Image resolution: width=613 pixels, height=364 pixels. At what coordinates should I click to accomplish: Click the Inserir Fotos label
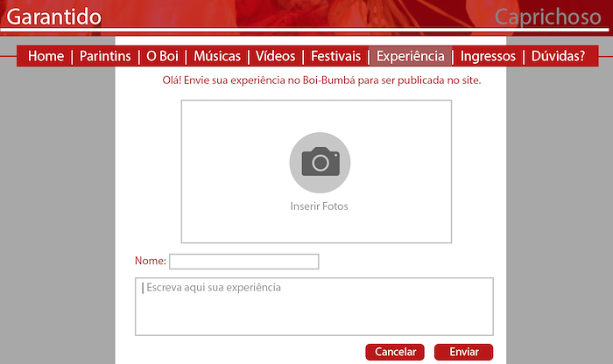(x=319, y=206)
